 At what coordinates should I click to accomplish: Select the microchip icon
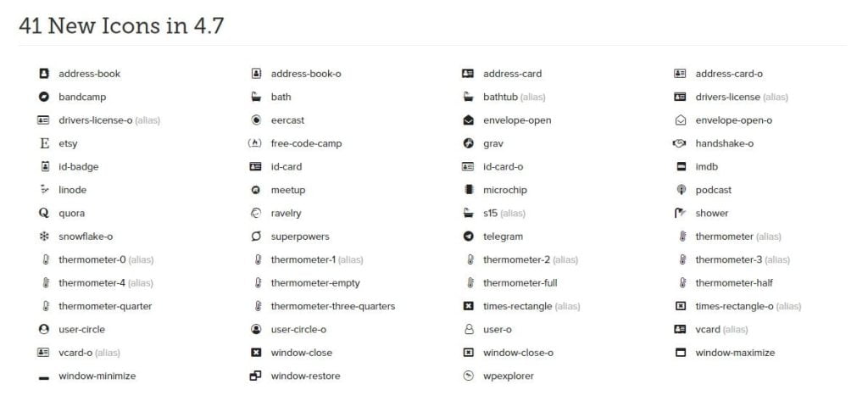click(468, 190)
